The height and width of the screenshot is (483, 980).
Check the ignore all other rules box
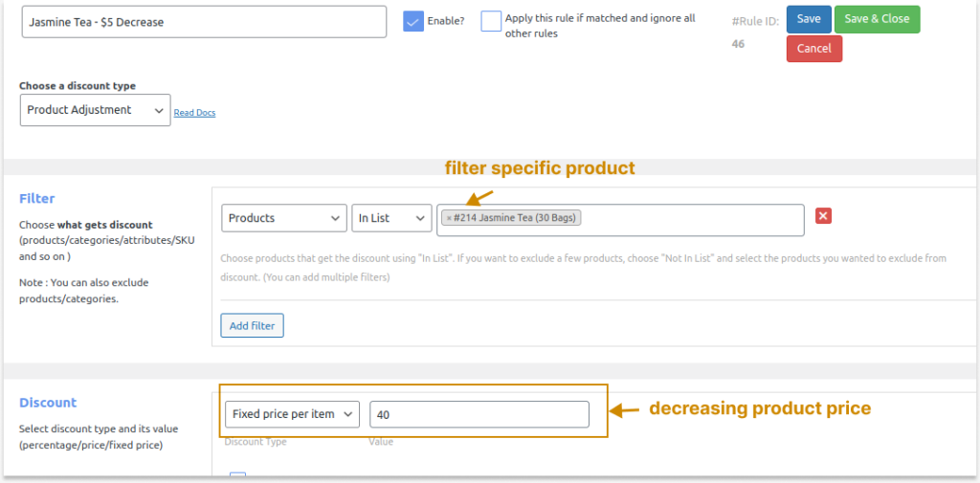(491, 21)
